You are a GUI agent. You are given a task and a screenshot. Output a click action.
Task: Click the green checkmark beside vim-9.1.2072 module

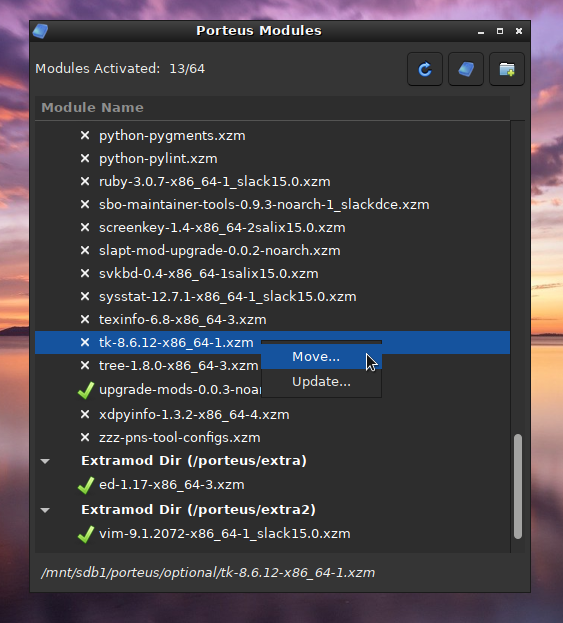(85, 534)
